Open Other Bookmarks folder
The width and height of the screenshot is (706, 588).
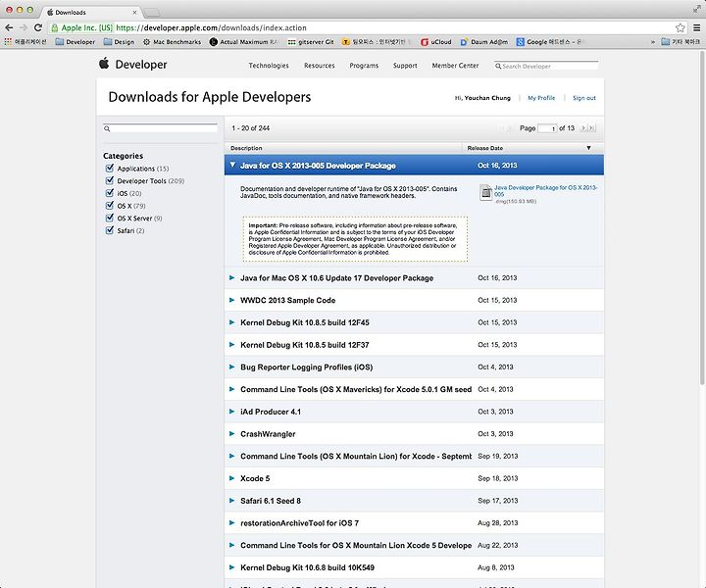click(x=681, y=42)
